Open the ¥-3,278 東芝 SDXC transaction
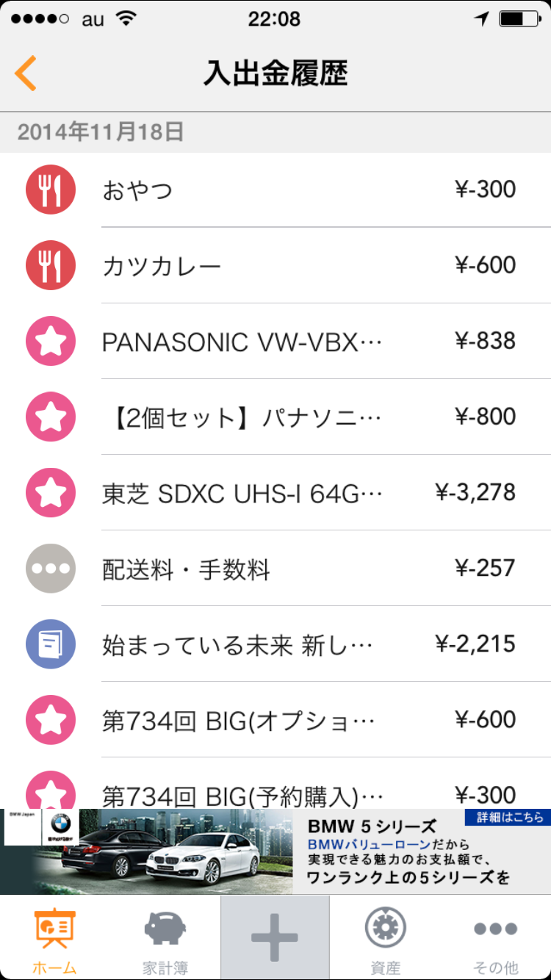Image resolution: width=551 pixels, height=980 pixels. 309,492
